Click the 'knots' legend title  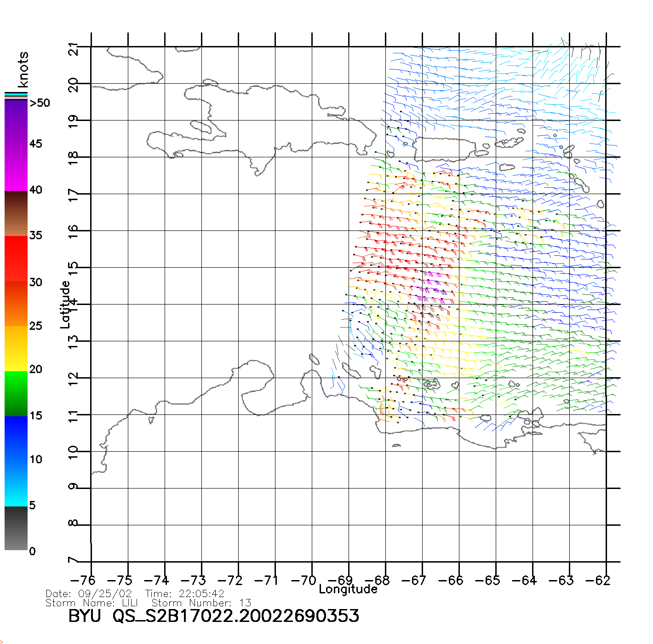click(23, 69)
